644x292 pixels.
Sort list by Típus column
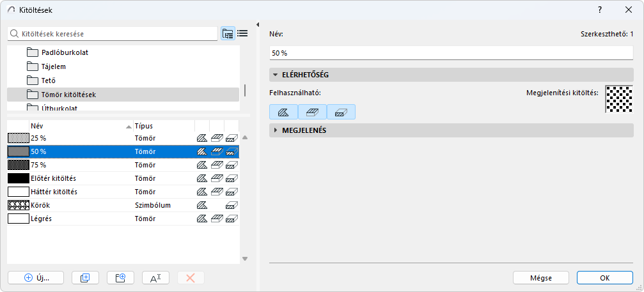[164, 126]
